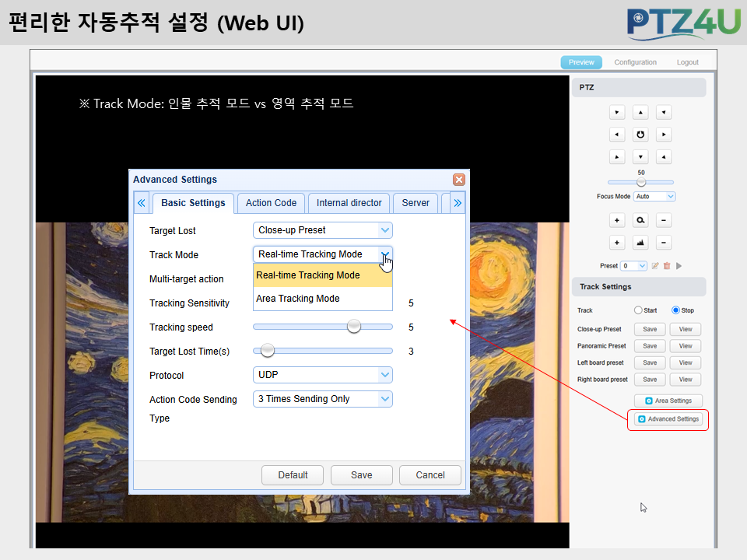The image size is (747, 560).
Task: Click the Save button in dialog
Action: (x=362, y=474)
